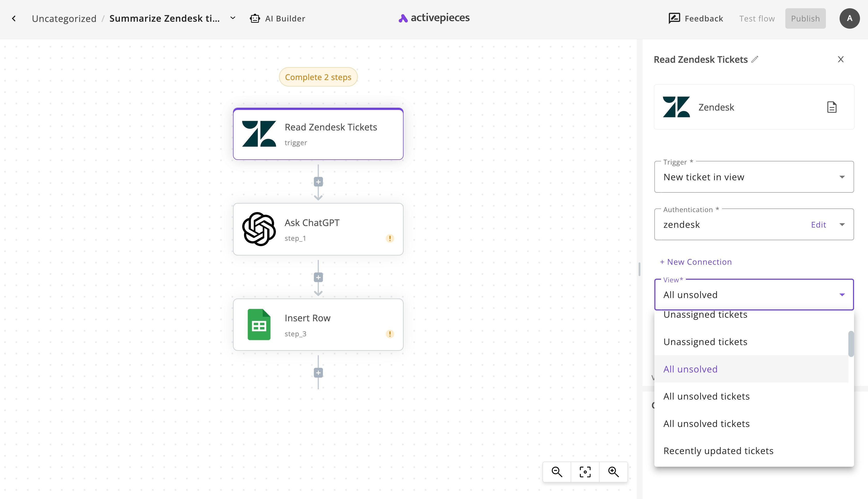Select the Insert Row step node
868x499 pixels.
point(318,325)
